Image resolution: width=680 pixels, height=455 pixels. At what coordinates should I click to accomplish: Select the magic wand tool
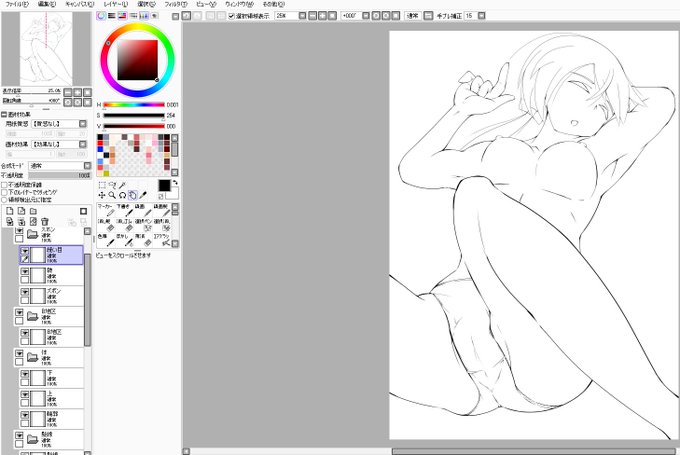pos(122,185)
